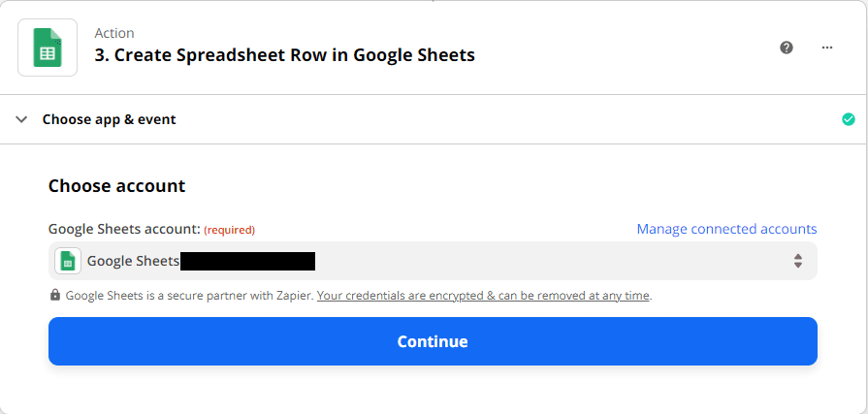
Task: Click the small Sheets icon in account field
Action: (x=68, y=261)
